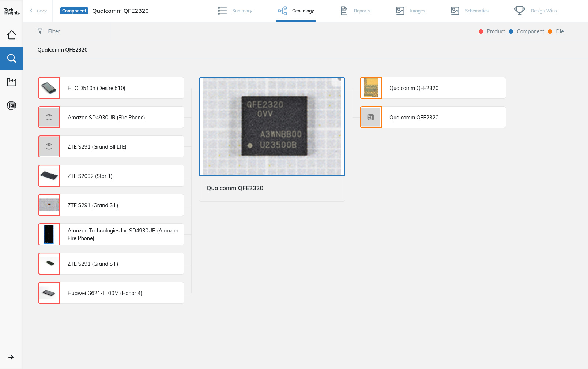Image resolution: width=588 pixels, height=369 pixels.
Task: Click the Qualcomm QFE2320 section heading
Action: (x=63, y=50)
